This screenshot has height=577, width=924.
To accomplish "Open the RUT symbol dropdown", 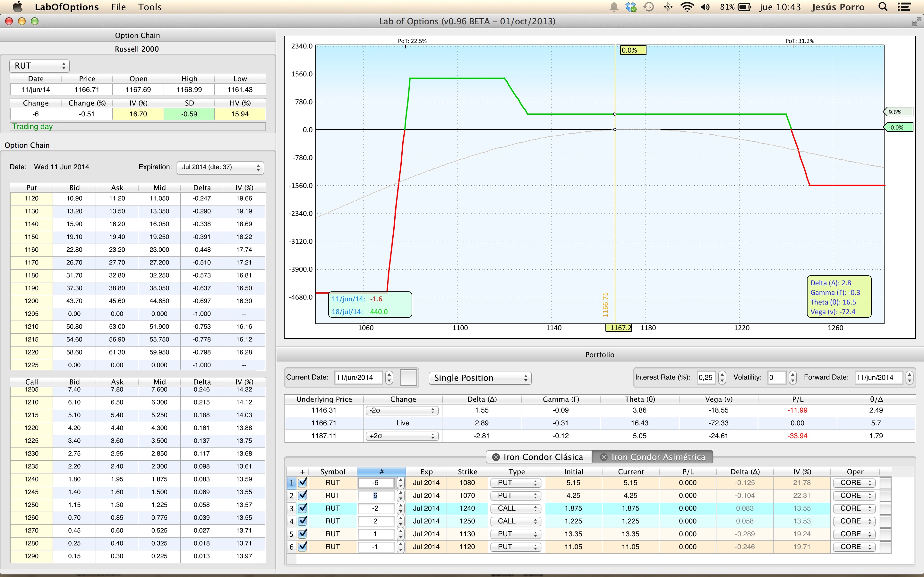I will point(39,66).
